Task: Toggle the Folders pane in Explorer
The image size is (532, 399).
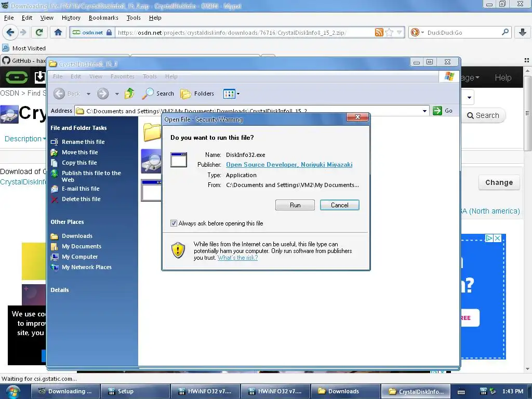Action: point(197,94)
